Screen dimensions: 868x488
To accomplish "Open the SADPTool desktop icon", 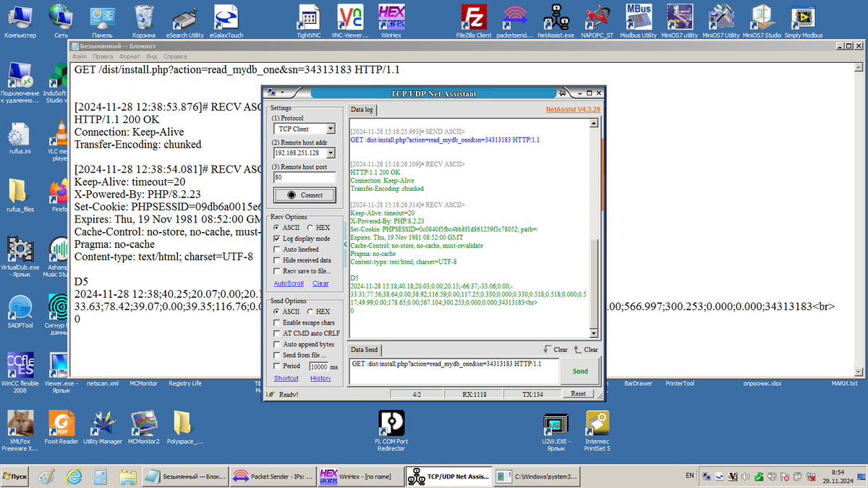I will (x=20, y=312).
